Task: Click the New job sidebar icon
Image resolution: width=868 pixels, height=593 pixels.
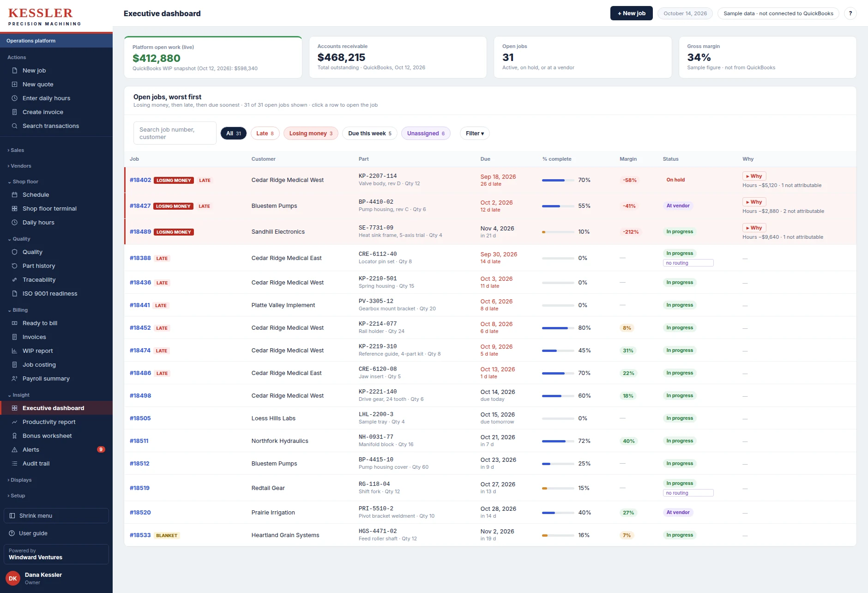Action: pyautogui.click(x=14, y=71)
